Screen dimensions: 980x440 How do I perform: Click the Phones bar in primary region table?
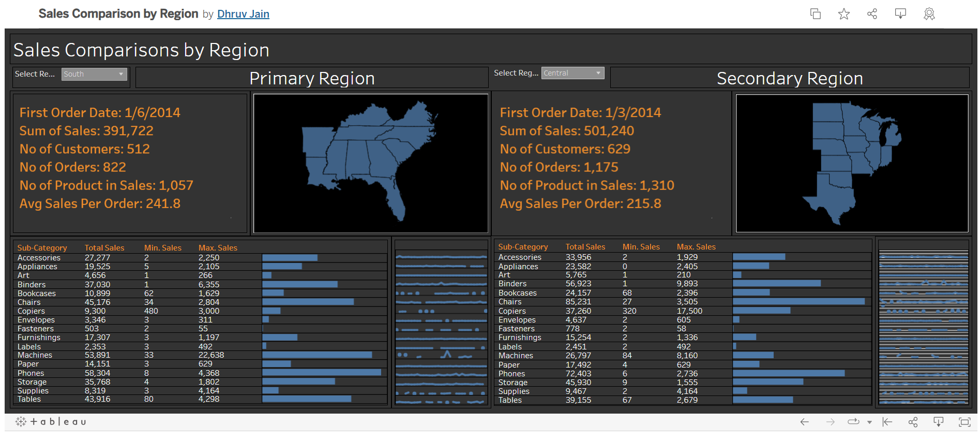click(321, 373)
